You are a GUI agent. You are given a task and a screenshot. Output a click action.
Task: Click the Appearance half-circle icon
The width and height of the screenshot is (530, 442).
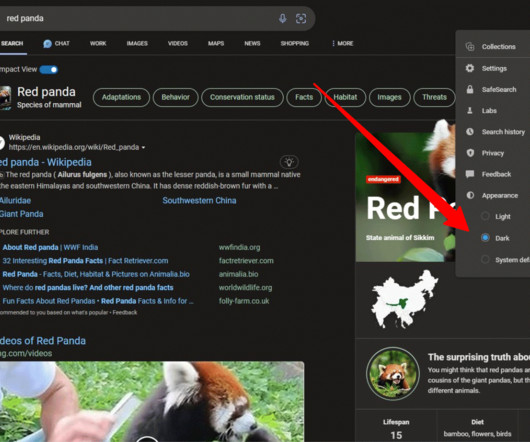(x=470, y=195)
